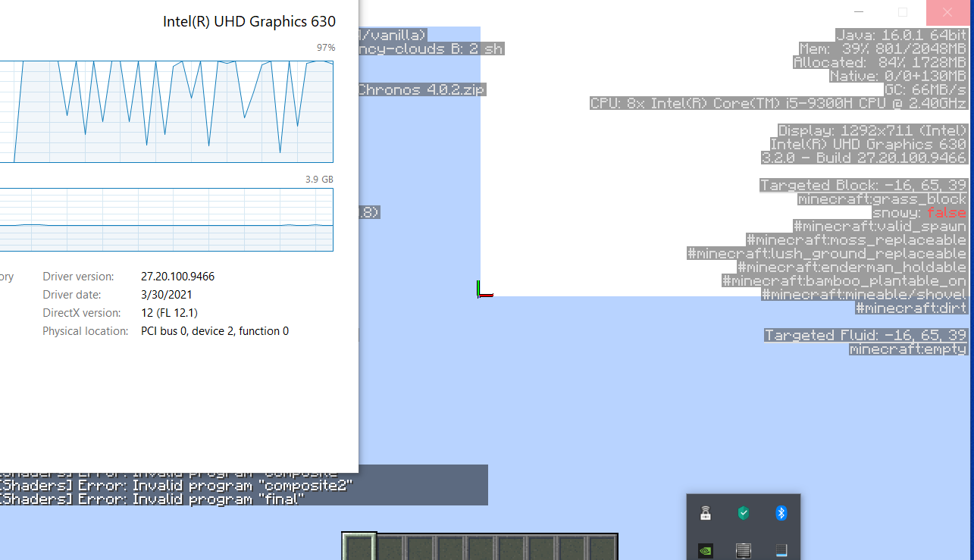Click the '3.2.0 - Build 27.20.100.9466' debug line
Viewport: 974px width, 560px height.
point(864,158)
